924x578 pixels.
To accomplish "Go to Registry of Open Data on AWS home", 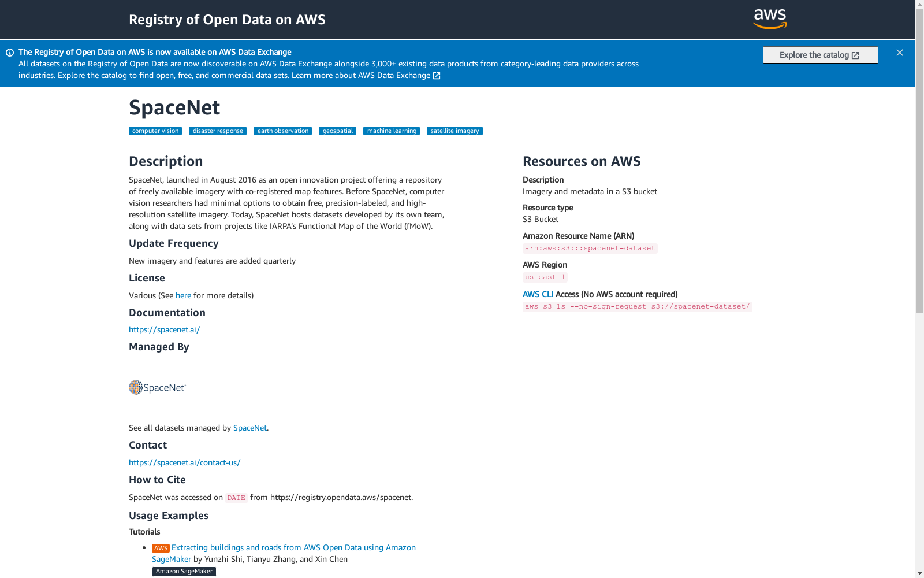I will [x=227, y=20].
